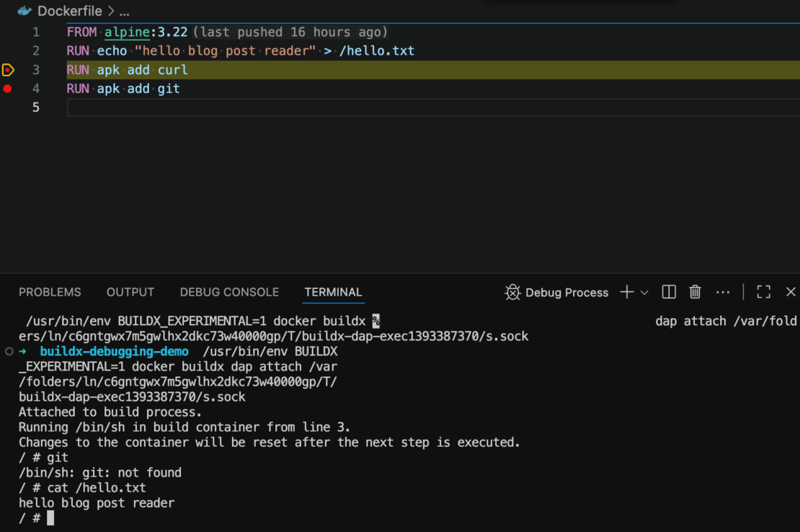This screenshot has width=800, height=532.
Task: Click the gear icon beside Debug Process
Action: pos(512,292)
